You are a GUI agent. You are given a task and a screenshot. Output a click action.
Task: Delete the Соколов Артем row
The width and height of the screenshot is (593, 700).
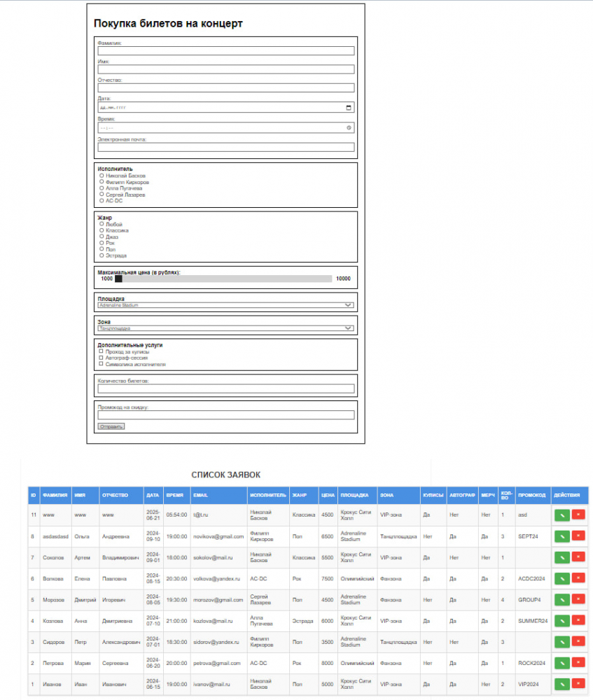point(578,556)
